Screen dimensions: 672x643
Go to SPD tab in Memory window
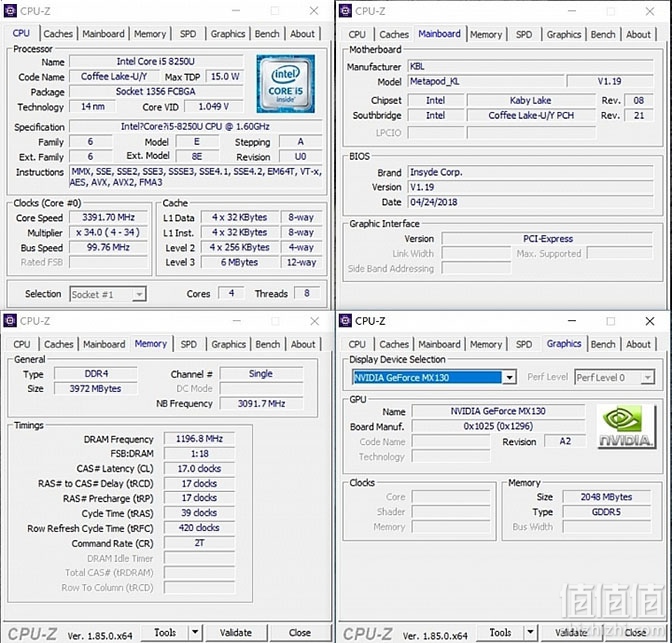pyautogui.click(x=189, y=344)
